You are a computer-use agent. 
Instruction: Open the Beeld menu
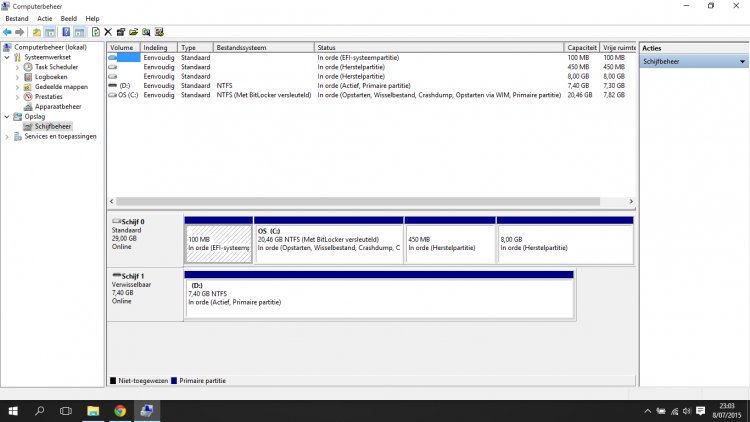pos(69,19)
